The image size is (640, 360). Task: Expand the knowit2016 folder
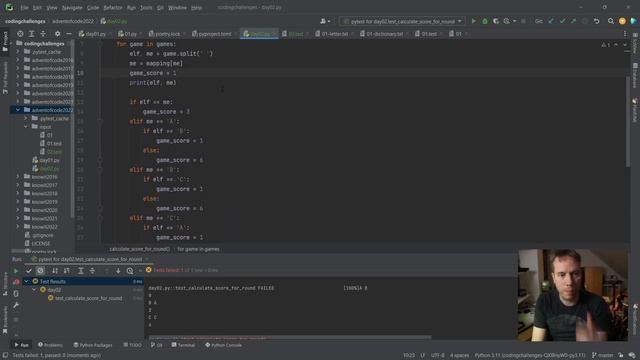[x=18, y=177]
